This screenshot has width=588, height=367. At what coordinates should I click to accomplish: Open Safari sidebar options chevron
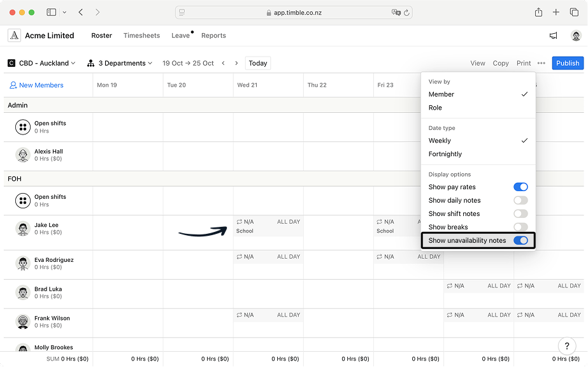64,12
